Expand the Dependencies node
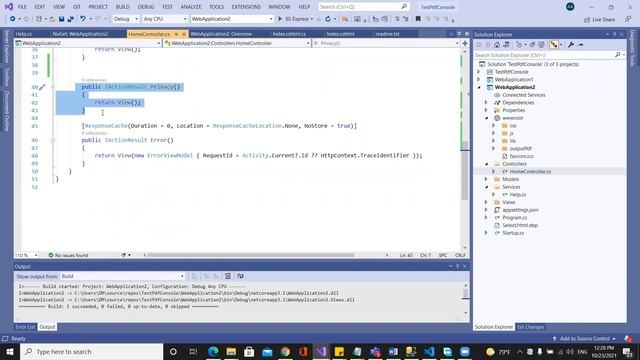 click(x=486, y=102)
